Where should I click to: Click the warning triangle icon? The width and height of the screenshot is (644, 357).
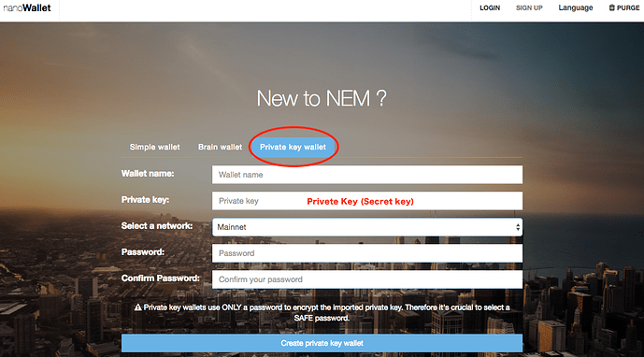coord(138,307)
